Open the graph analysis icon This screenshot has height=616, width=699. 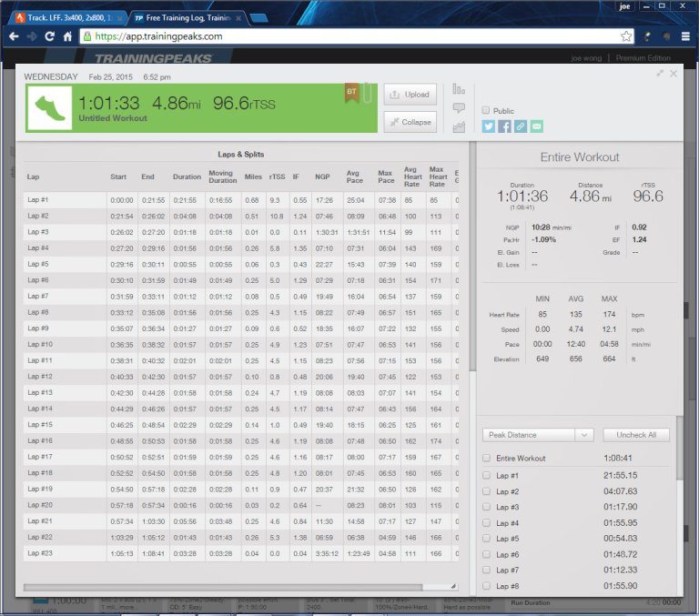459,127
